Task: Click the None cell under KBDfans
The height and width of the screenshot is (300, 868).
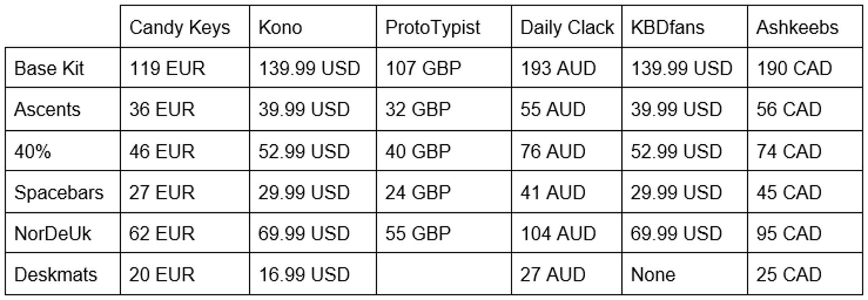Action: tap(653, 275)
